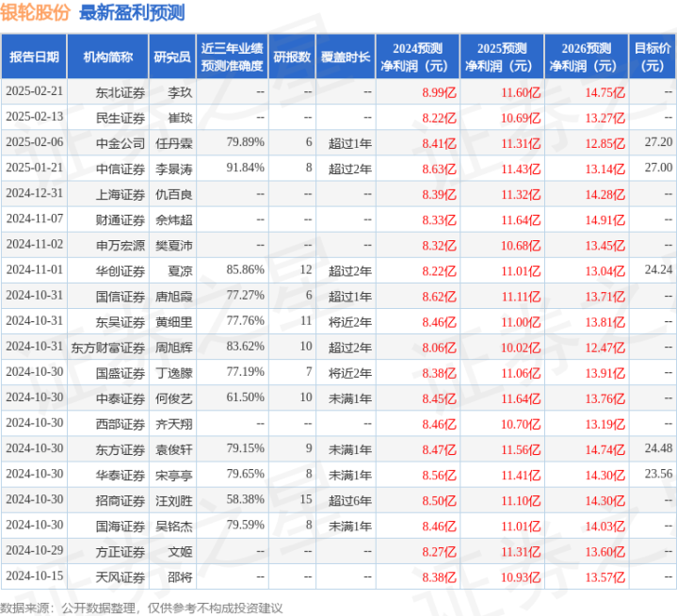Click 2025 profit forecast 10.02亿
This screenshot has height=616, width=677.
pyautogui.click(x=521, y=348)
